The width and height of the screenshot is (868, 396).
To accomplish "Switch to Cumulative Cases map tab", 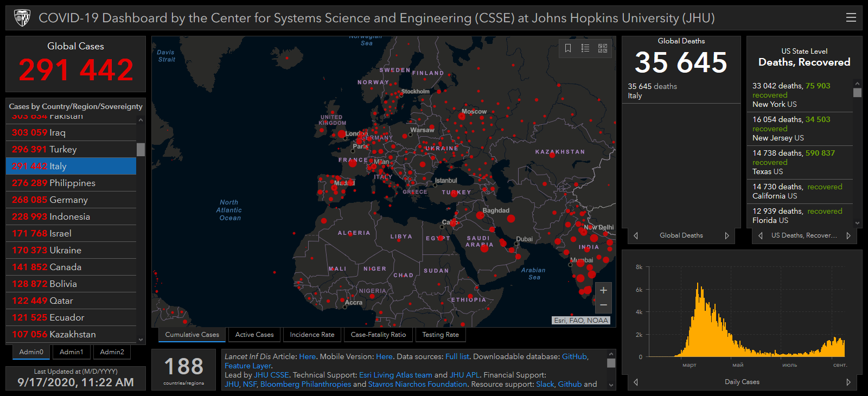I will [192, 335].
